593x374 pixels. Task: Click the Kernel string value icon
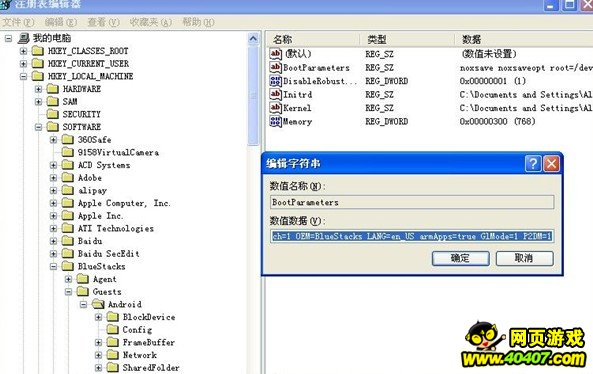click(275, 108)
